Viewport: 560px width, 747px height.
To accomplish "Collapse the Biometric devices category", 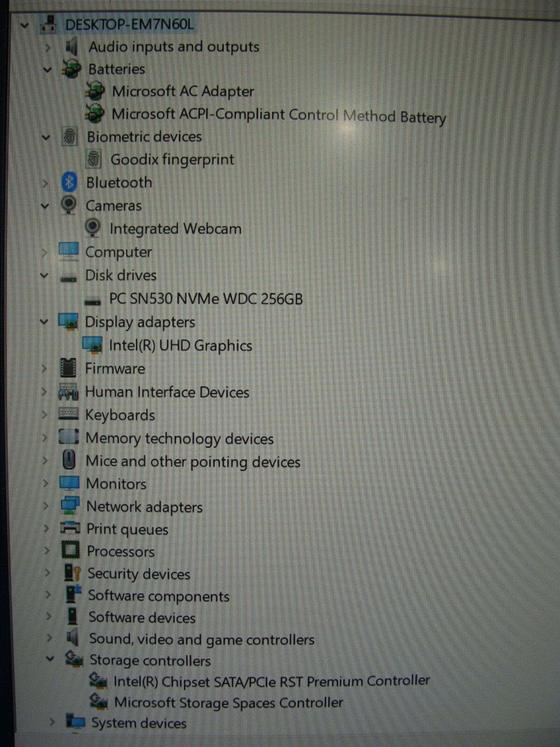I will [46, 137].
